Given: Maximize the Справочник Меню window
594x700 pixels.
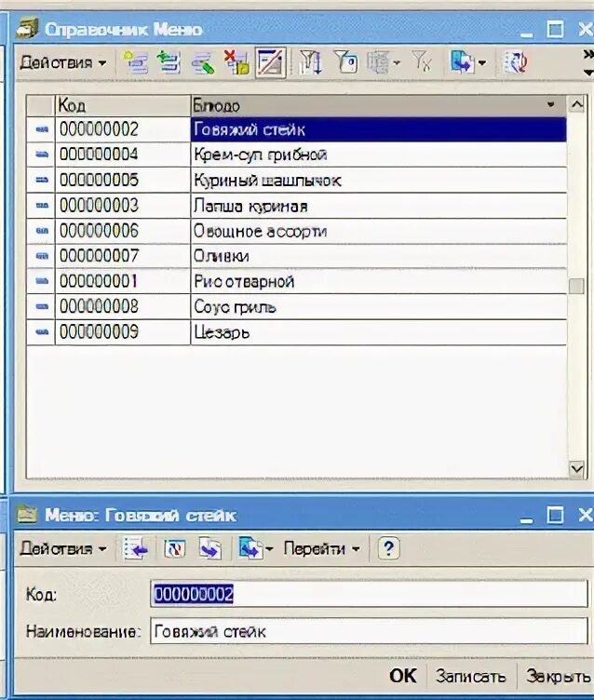Looking at the screenshot, I should pyautogui.click(x=555, y=30).
